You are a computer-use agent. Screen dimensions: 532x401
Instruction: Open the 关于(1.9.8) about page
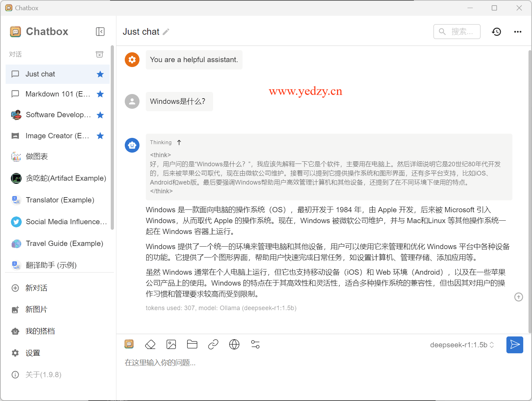(57, 375)
